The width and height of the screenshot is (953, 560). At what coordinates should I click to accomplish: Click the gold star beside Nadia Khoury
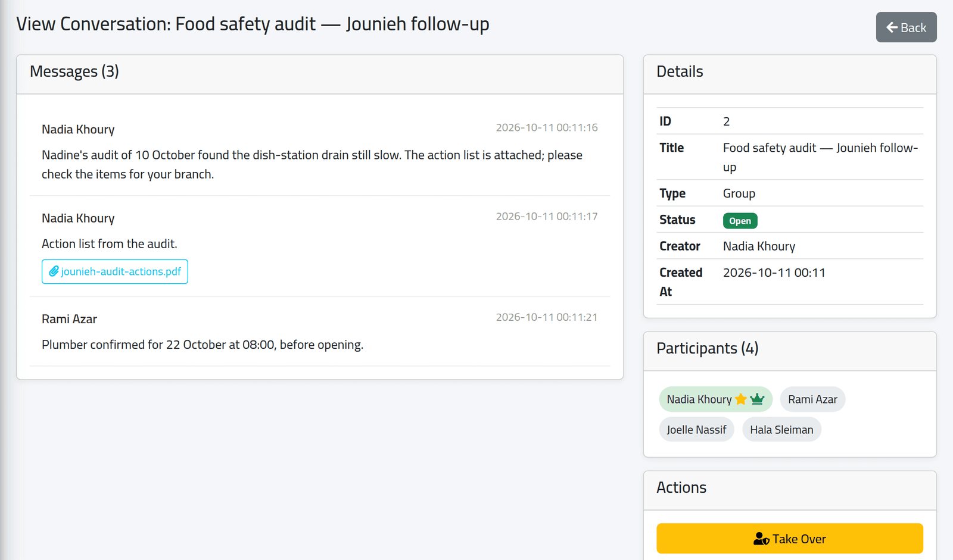pyautogui.click(x=741, y=399)
